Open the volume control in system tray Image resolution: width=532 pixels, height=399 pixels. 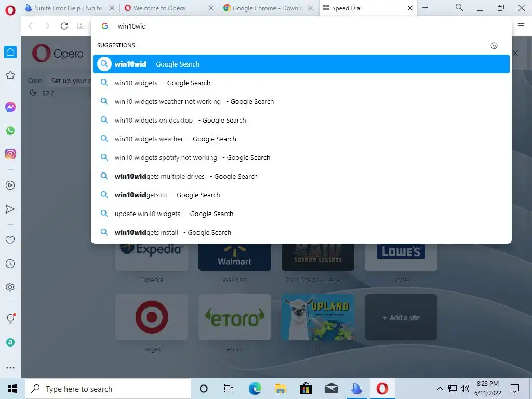pos(465,389)
